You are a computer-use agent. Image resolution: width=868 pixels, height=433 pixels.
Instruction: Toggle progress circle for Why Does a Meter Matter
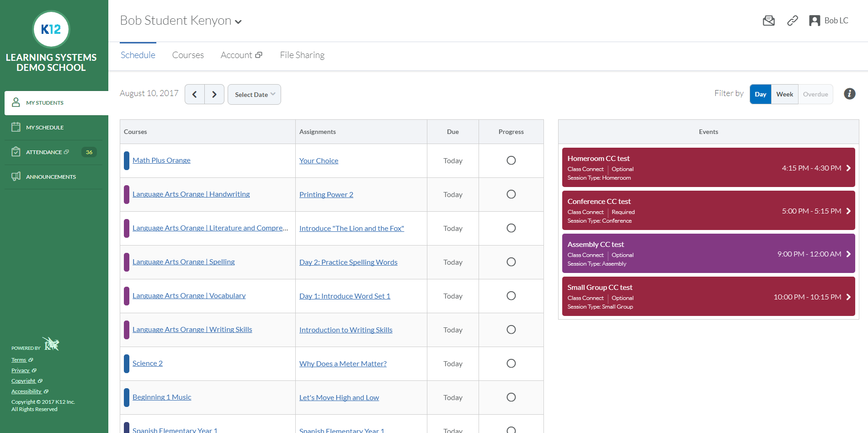pos(511,364)
